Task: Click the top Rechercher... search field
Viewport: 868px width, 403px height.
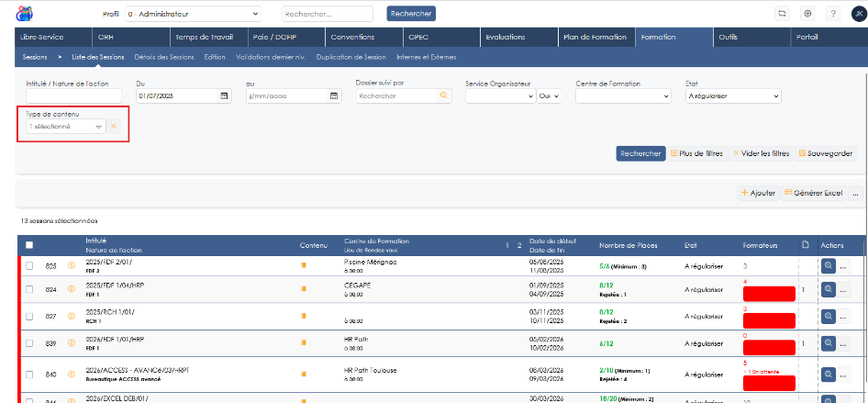Action: click(328, 14)
